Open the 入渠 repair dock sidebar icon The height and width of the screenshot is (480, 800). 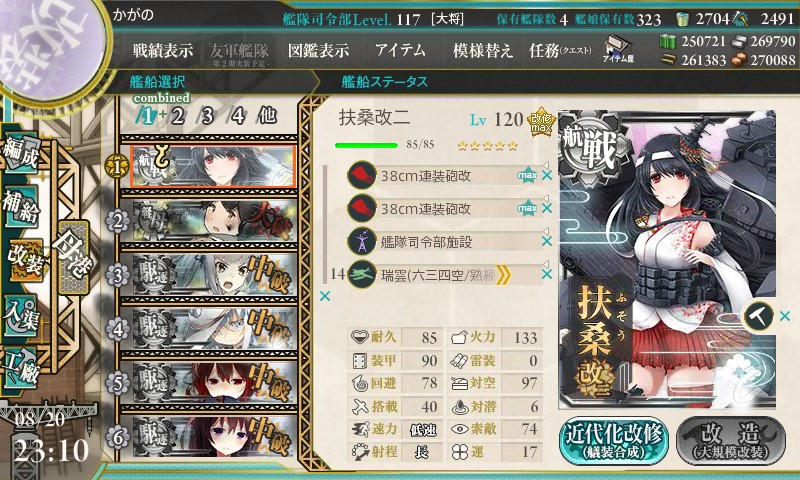coord(21,315)
